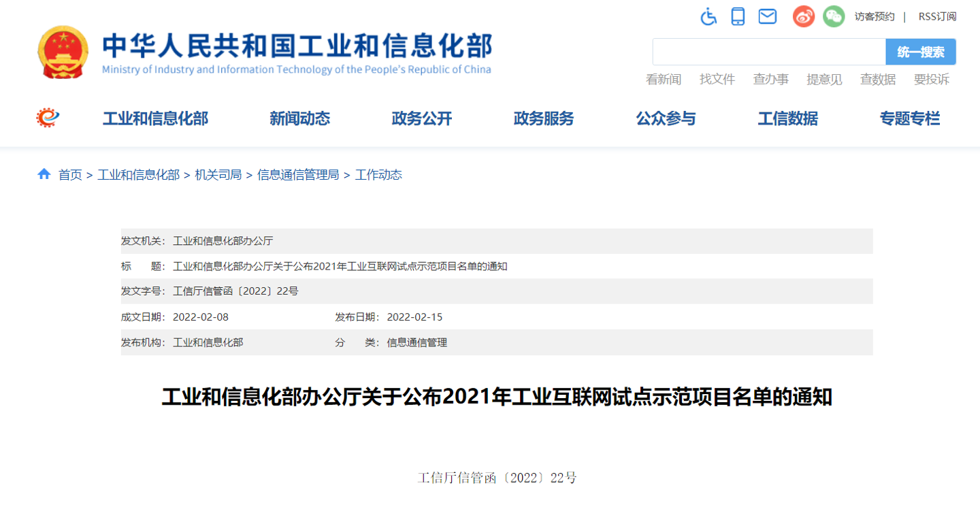Click the RSS订阅 link

coord(937,16)
